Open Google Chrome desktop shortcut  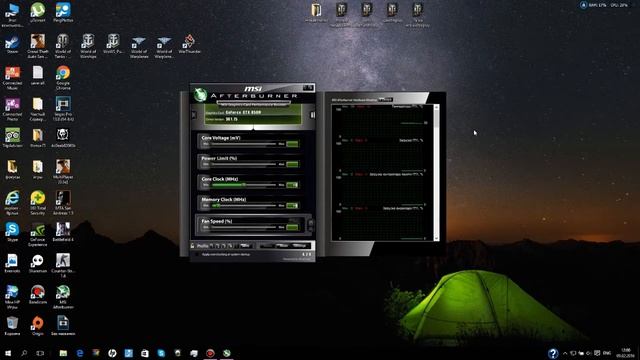[63, 78]
